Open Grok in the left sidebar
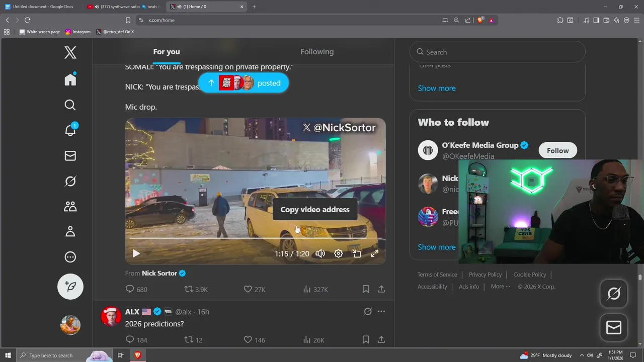 coord(70,181)
